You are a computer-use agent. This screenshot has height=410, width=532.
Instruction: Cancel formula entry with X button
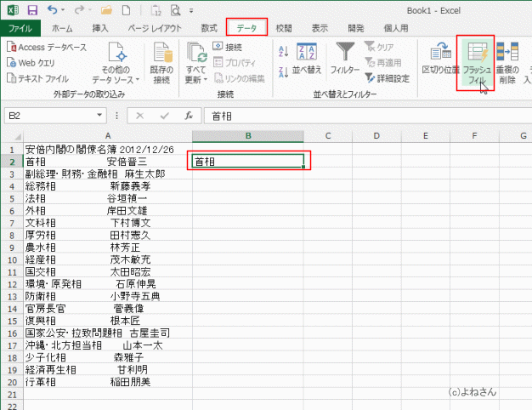pyautogui.click(x=139, y=116)
